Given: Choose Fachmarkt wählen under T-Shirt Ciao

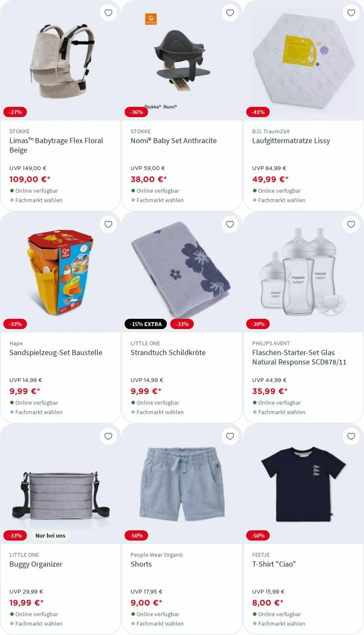Looking at the screenshot, I should tap(282, 623).
